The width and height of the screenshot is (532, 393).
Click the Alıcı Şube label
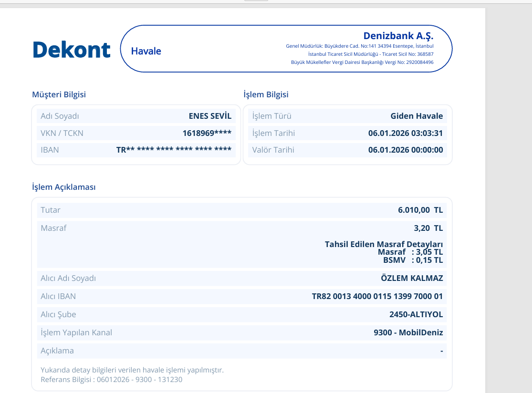coord(58,315)
